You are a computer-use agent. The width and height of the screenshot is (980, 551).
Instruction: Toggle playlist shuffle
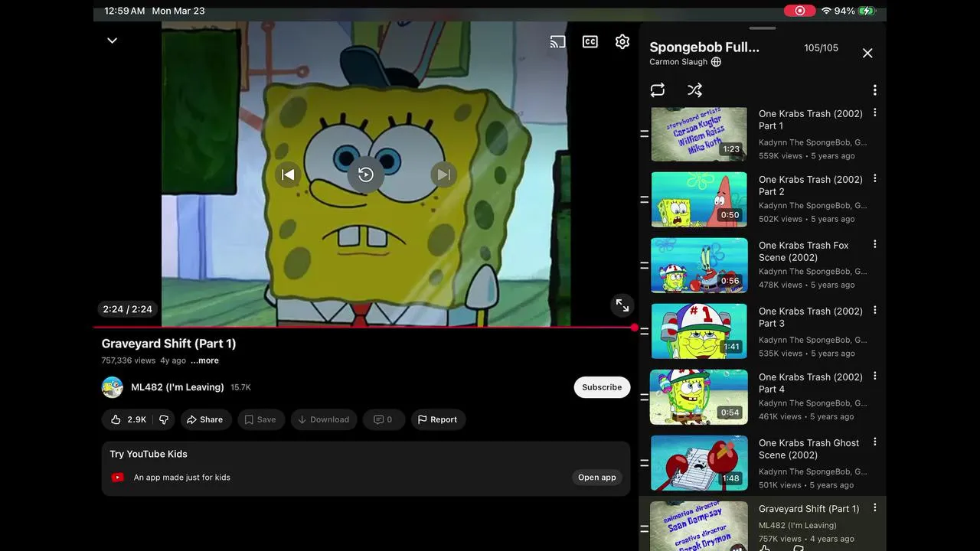click(694, 90)
